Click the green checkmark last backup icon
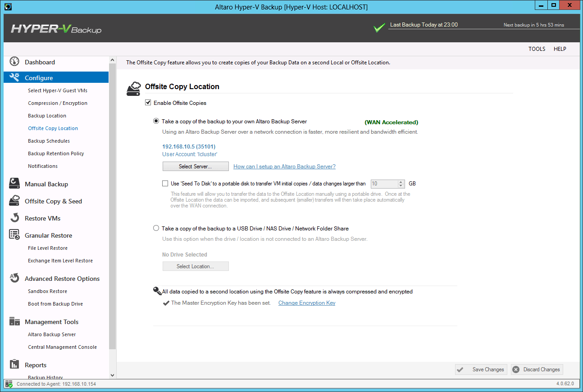Viewport: 583px width, 392px height. [x=379, y=28]
